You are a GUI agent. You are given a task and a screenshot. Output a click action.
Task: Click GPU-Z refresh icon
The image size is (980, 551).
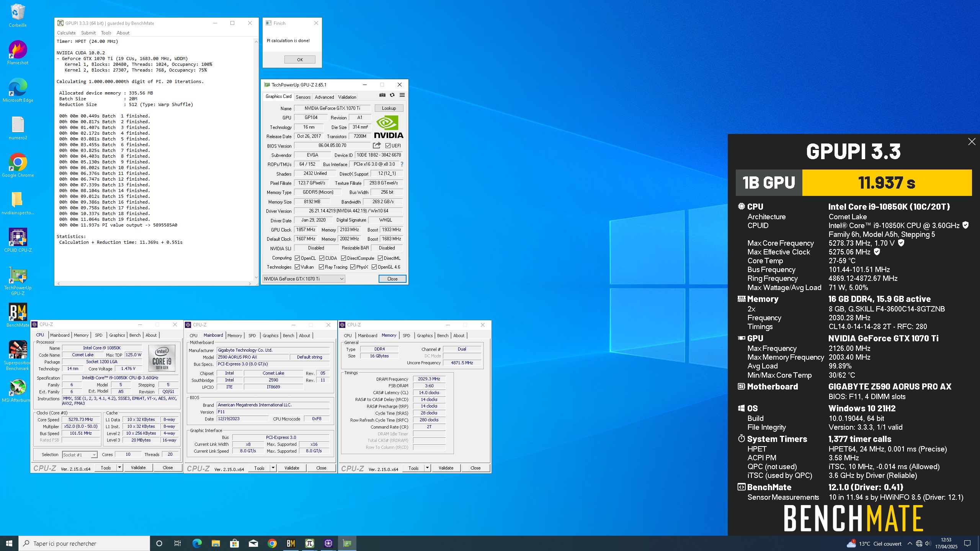392,95
